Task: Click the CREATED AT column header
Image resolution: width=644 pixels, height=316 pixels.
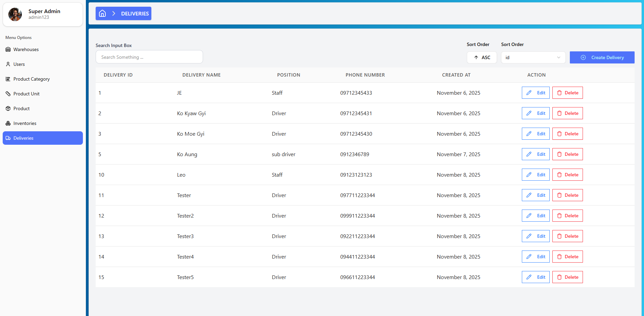Action: pyautogui.click(x=456, y=75)
